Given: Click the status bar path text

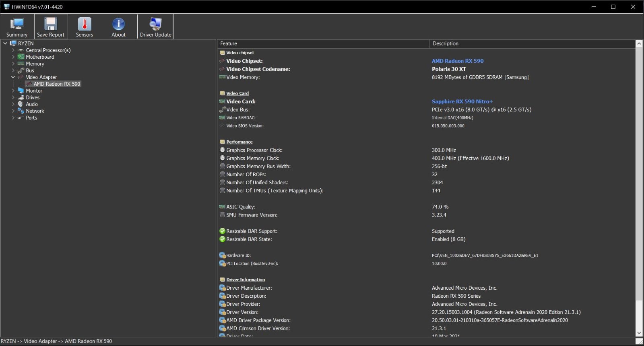Looking at the screenshot, I should [56, 341].
